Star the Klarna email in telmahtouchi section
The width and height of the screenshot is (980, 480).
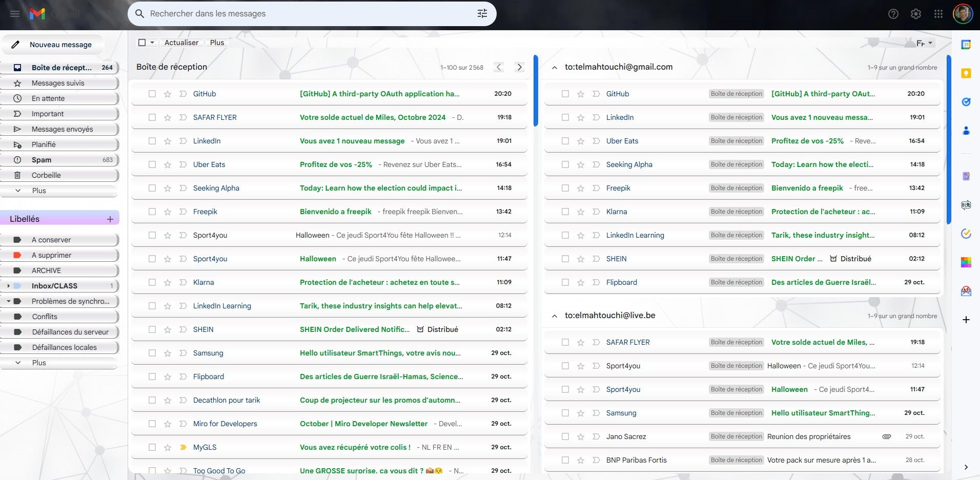581,212
